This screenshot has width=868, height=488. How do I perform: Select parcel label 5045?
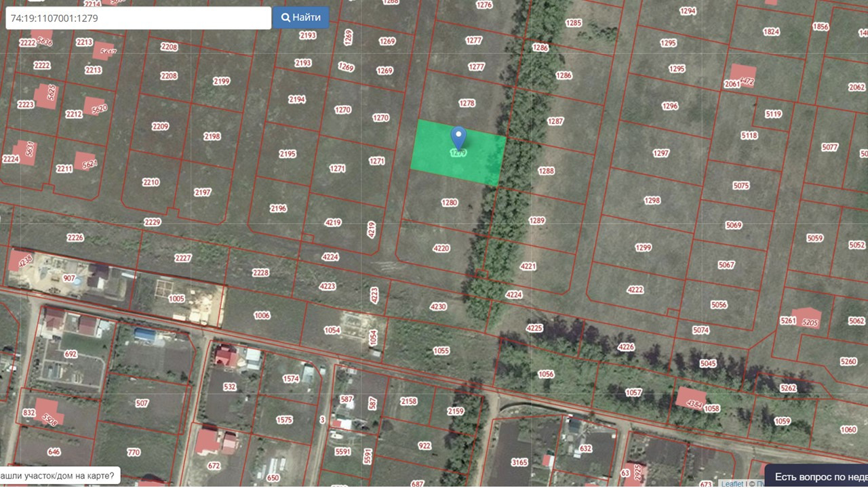pos(708,364)
